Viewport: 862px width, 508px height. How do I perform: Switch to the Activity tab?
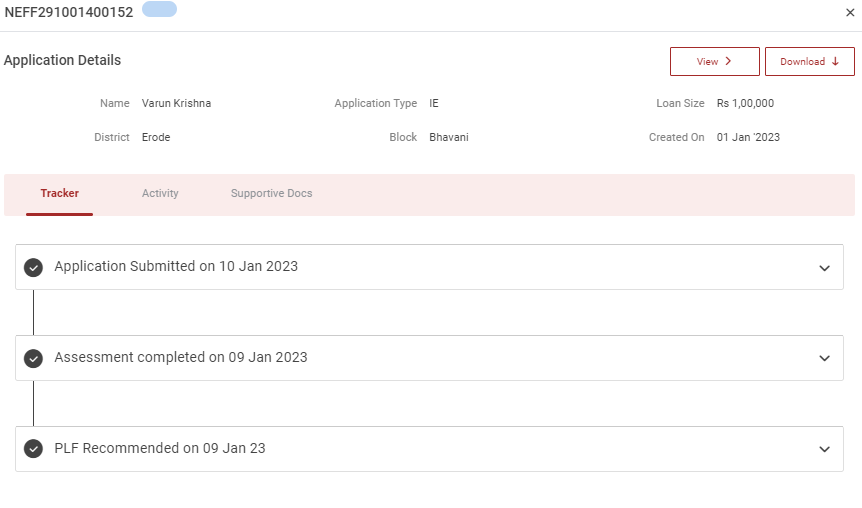pyautogui.click(x=160, y=194)
